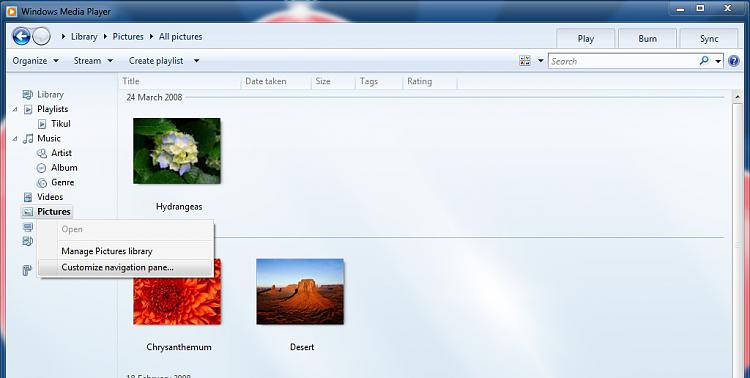Click the Tikul playlist icon
This screenshot has height=378, width=750.
(x=42, y=124)
